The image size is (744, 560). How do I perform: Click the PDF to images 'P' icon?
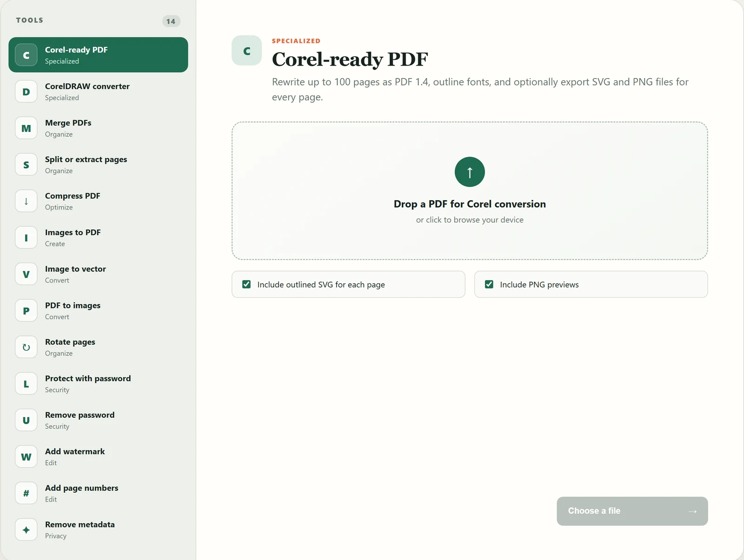[26, 311]
